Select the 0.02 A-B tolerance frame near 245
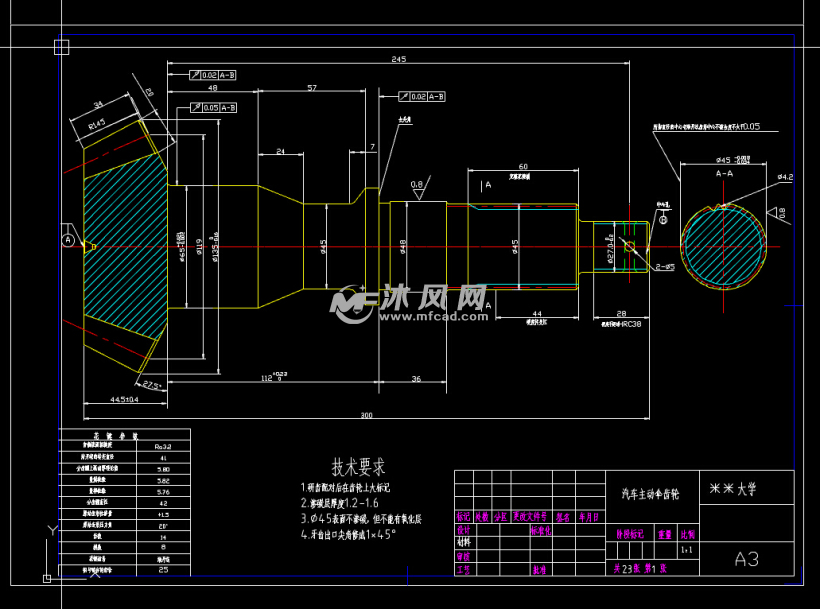820x609 pixels. click(x=212, y=74)
